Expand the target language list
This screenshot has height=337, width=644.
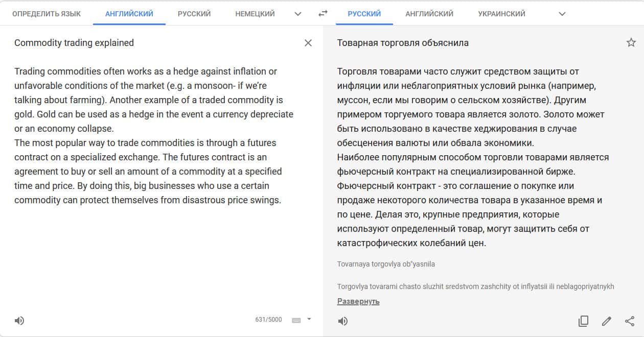point(562,14)
